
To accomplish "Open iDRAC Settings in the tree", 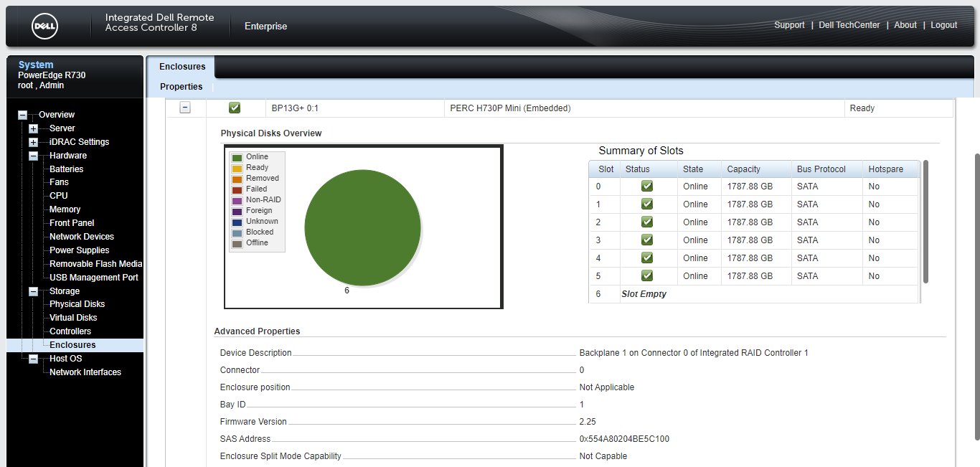I will click(x=80, y=142).
